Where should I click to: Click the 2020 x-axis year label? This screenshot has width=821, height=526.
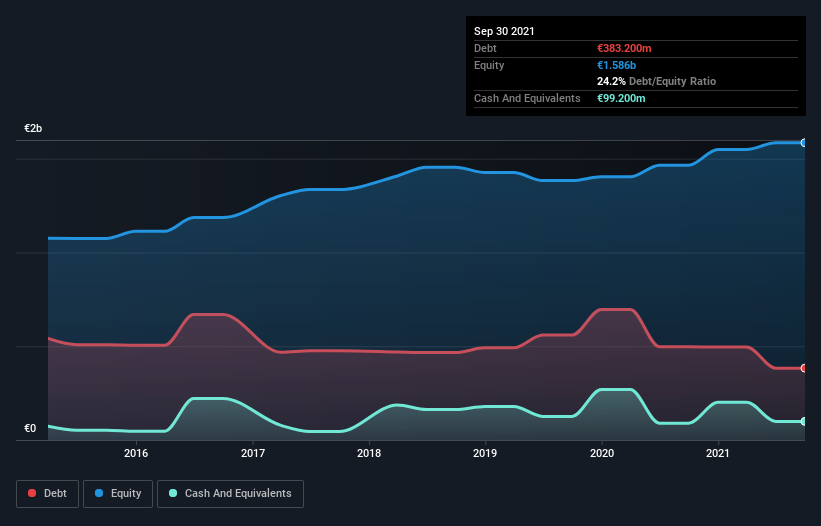point(602,453)
